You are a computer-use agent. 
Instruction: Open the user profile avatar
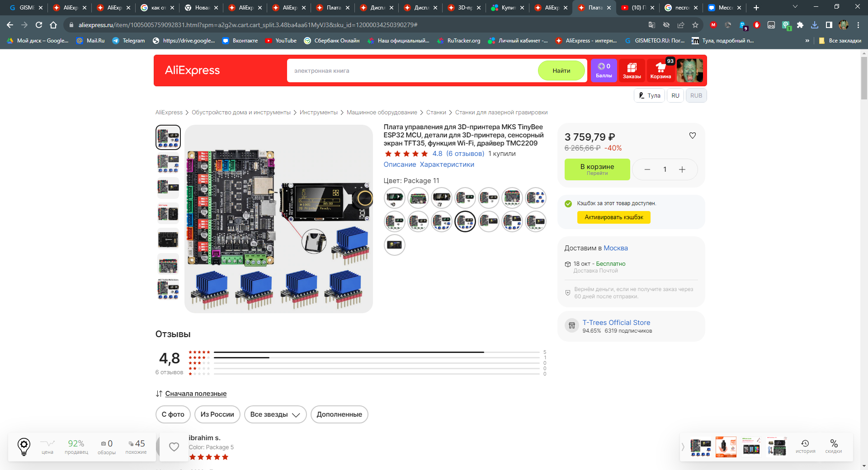coord(690,70)
